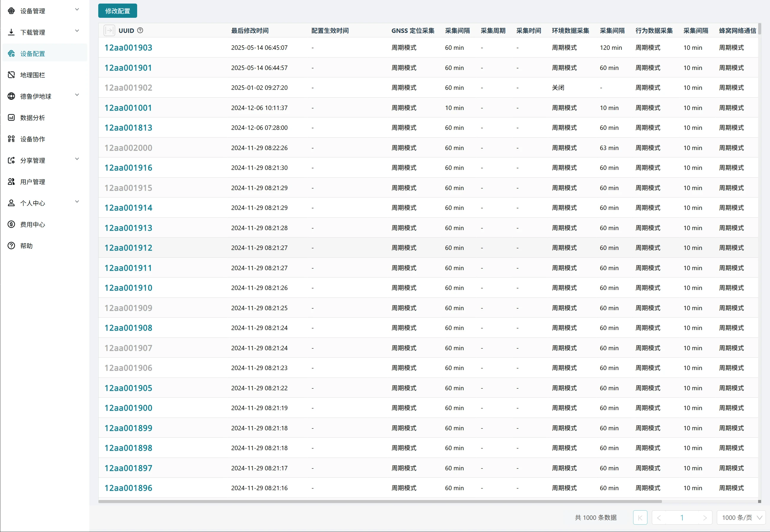
Task: Open the 1000 条/页 page size dropdown
Action: [x=741, y=517]
